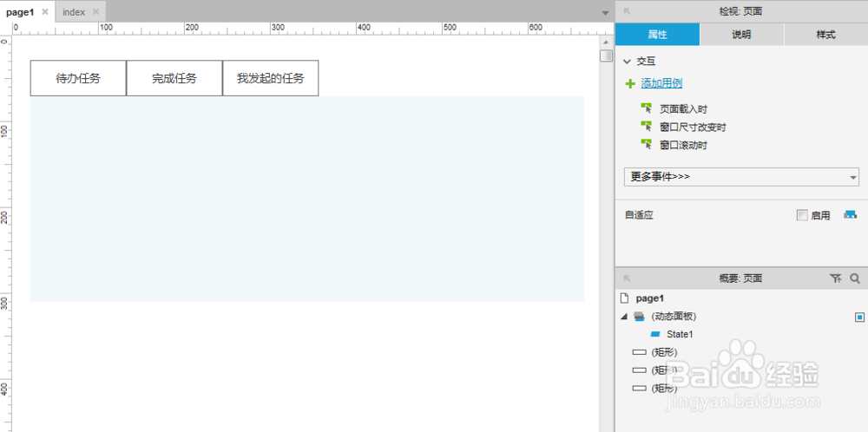Click the canvas scrollbar up arrow
This screenshot has height=432, width=868.
click(x=607, y=42)
